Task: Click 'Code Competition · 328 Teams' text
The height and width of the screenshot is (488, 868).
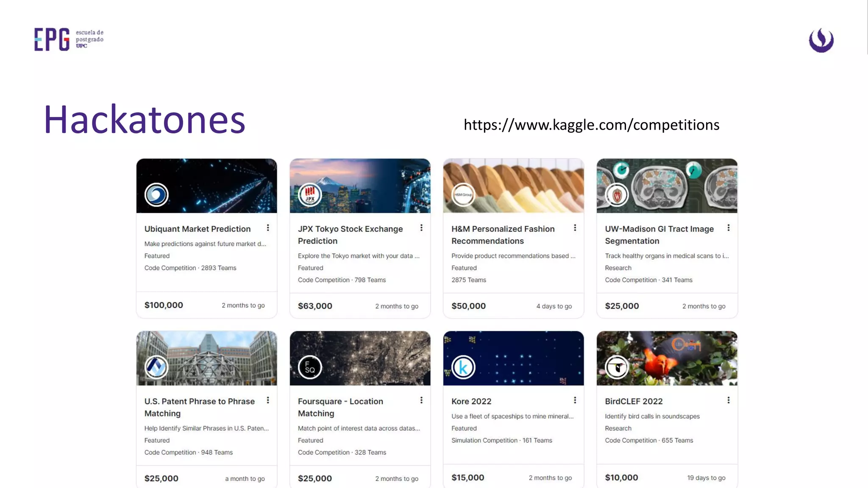Action: (x=342, y=452)
